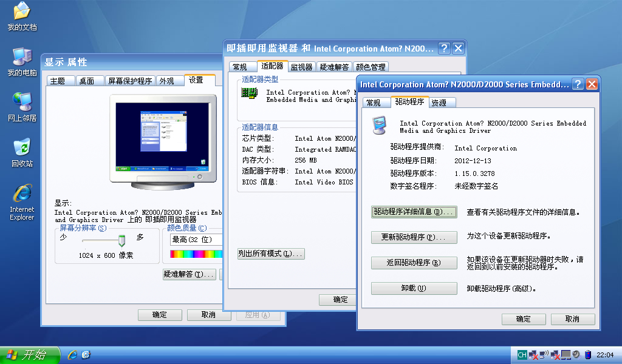Click the Show Desktop quick launch icon

pos(86,355)
